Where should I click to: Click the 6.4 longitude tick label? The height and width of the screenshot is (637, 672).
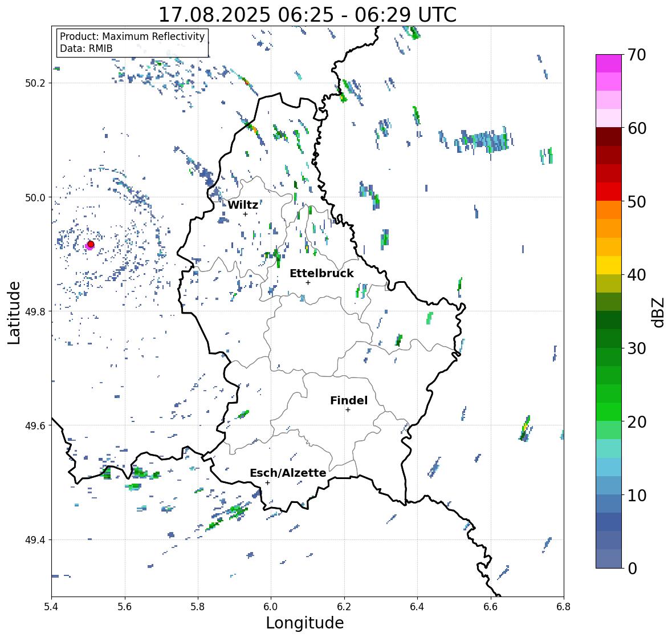click(417, 607)
